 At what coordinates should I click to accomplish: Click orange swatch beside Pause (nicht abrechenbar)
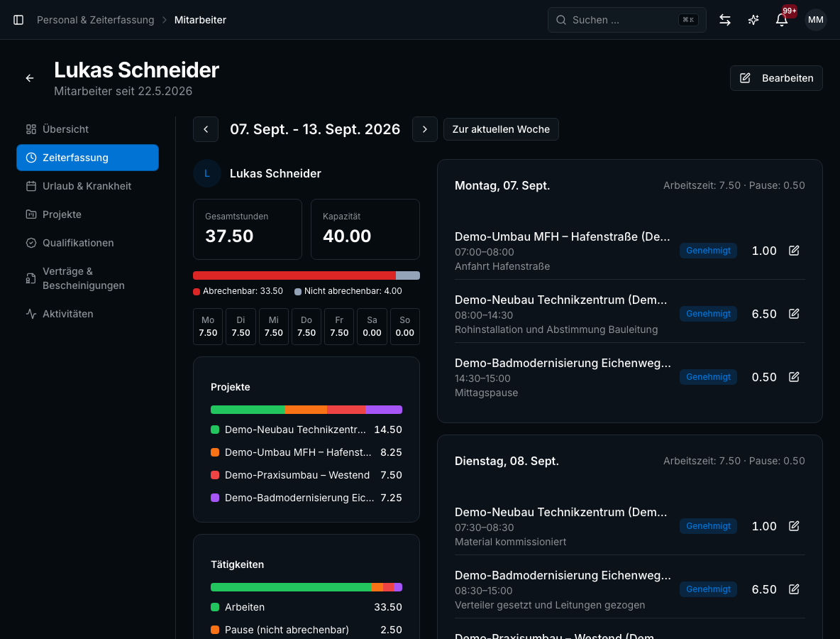click(215, 630)
